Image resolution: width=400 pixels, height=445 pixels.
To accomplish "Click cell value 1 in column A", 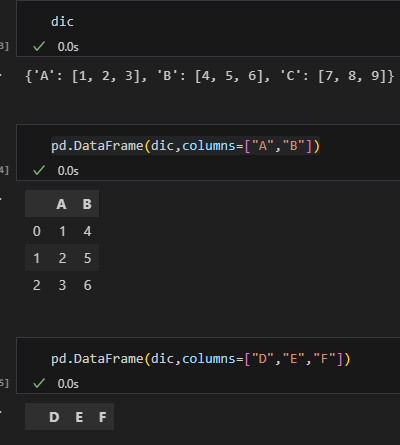I will pyautogui.click(x=62, y=231).
